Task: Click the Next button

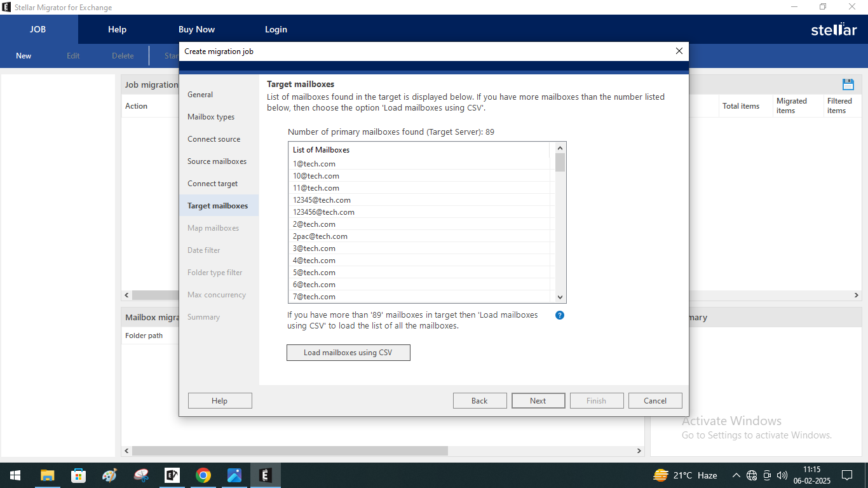Action: click(538, 400)
